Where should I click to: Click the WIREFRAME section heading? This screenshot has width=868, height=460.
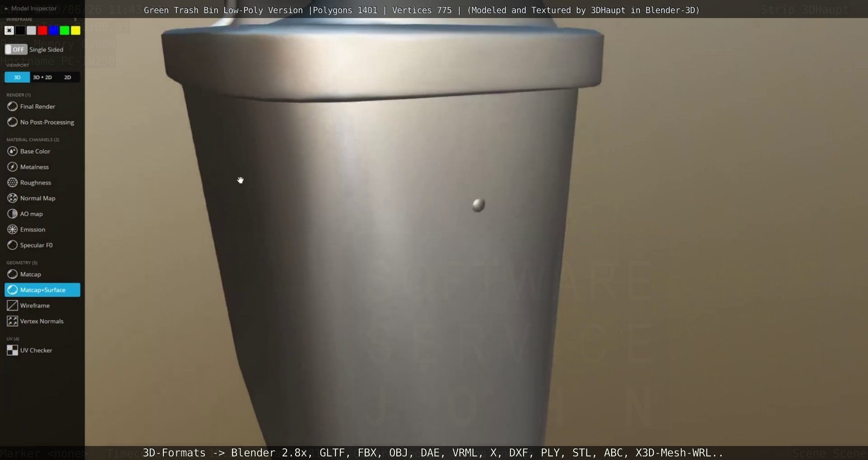click(19, 19)
